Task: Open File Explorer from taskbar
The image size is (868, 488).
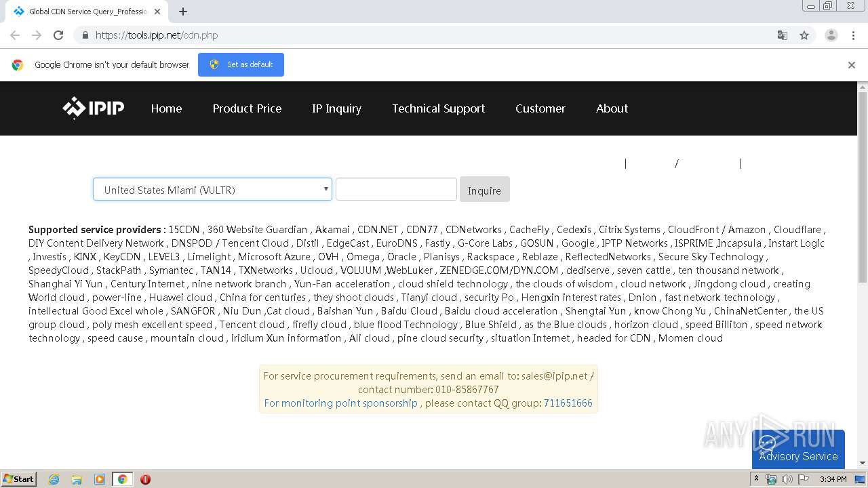Action: 77,479
